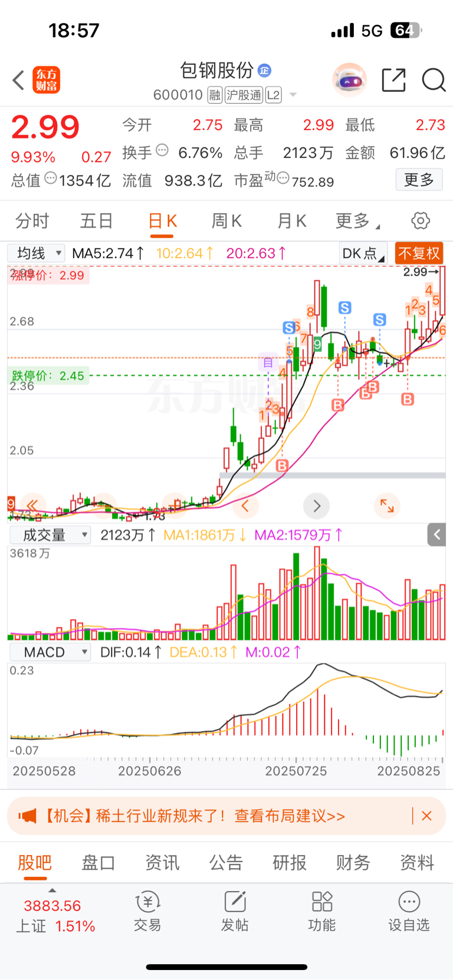
Task: Open the 东方财富 orange logo
Action: point(46,80)
